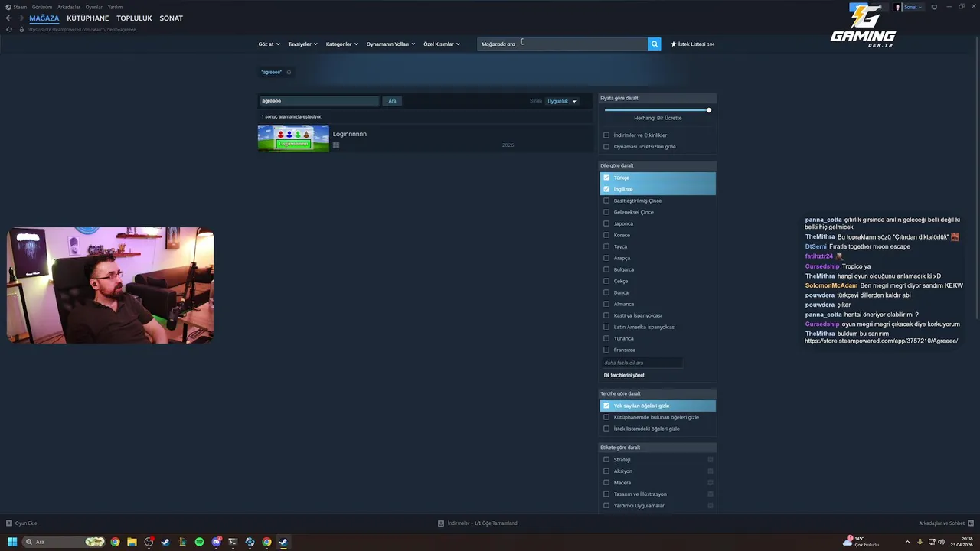Collapse the Dille göre daralt section

point(658,165)
